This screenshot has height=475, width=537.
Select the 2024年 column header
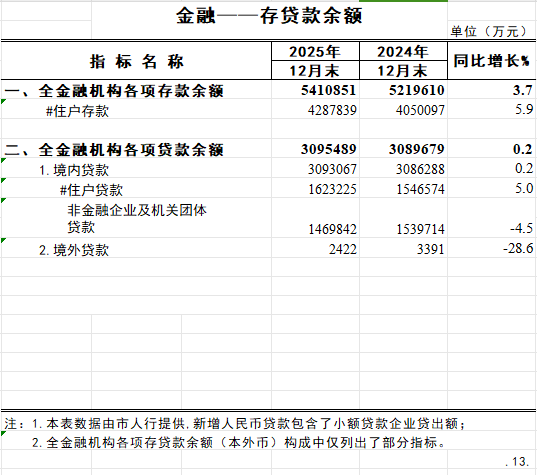point(403,52)
